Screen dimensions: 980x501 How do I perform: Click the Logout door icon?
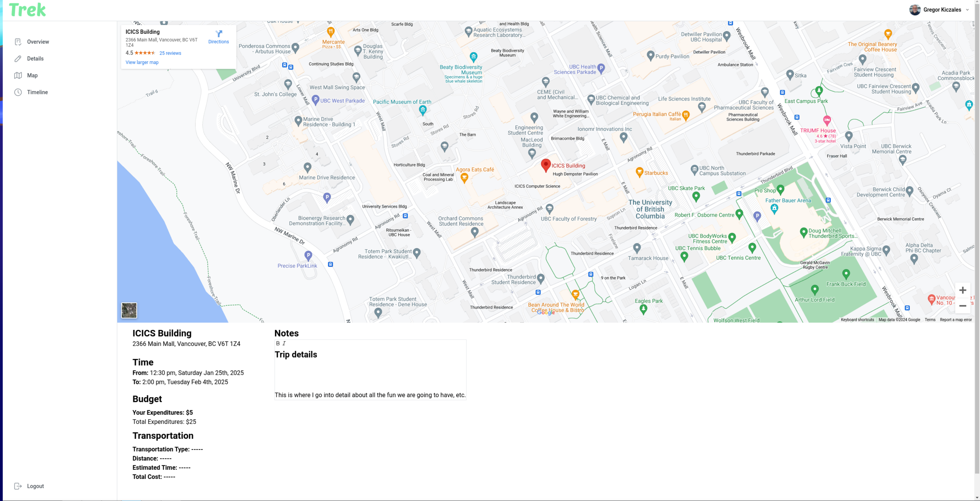18,486
